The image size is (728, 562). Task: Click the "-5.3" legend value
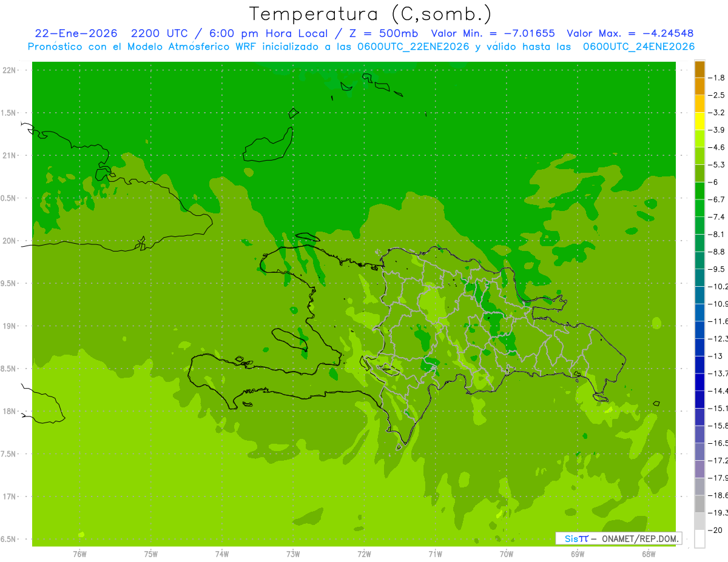coord(716,164)
